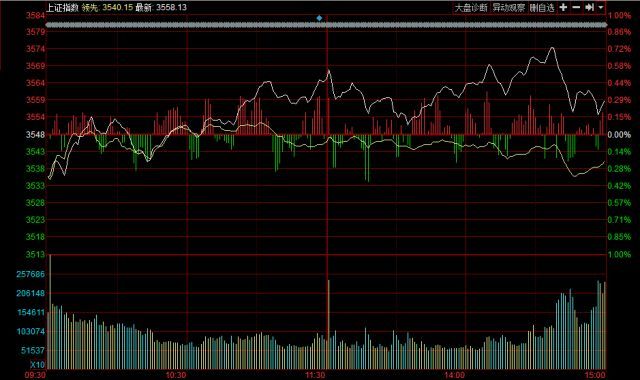Select the 14:00 time axis label
The image size is (640, 380).
click(x=454, y=375)
